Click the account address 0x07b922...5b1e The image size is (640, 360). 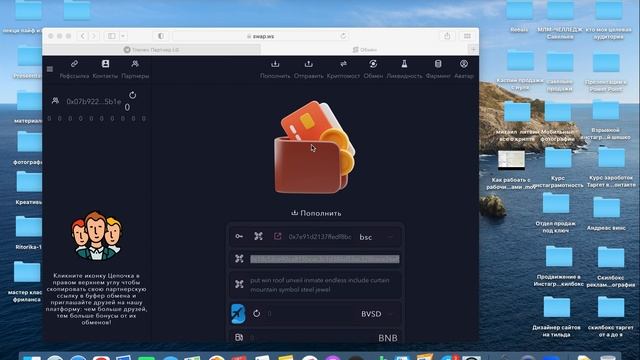click(94, 101)
